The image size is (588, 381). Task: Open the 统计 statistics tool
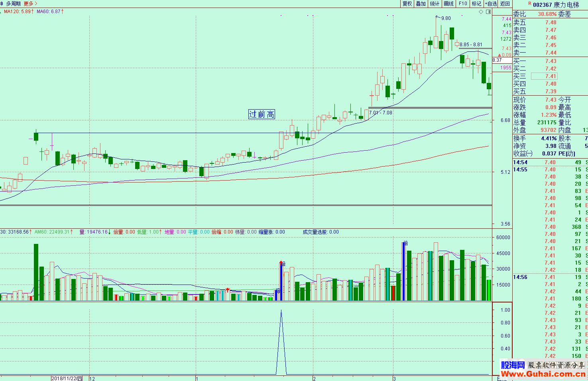(435, 4)
